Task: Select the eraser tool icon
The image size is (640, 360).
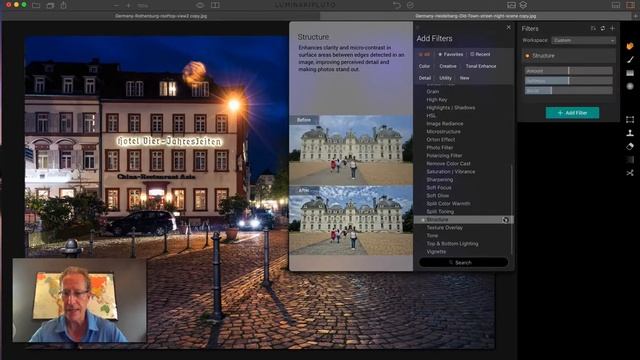Action: click(x=630, y=146)
